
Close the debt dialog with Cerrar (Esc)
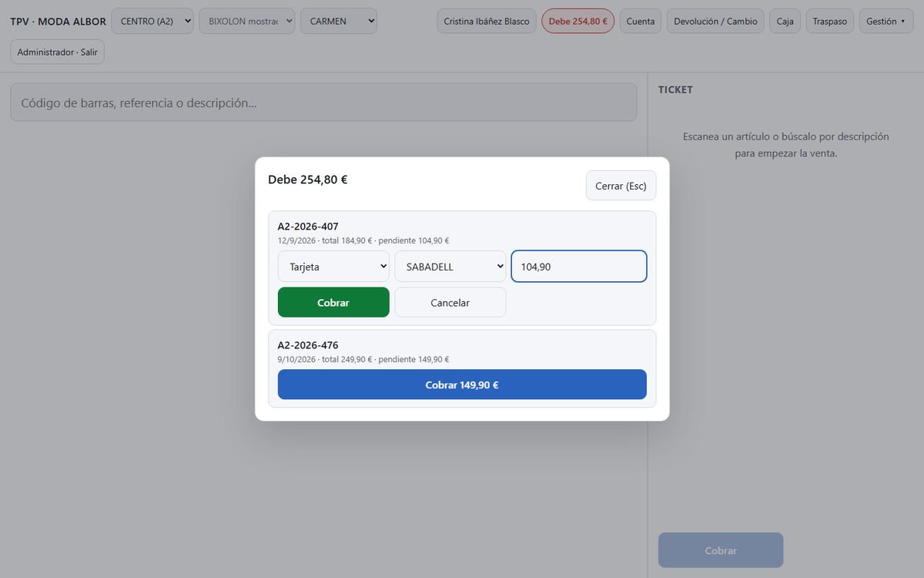pyautogui.click(x=621, y=186)
